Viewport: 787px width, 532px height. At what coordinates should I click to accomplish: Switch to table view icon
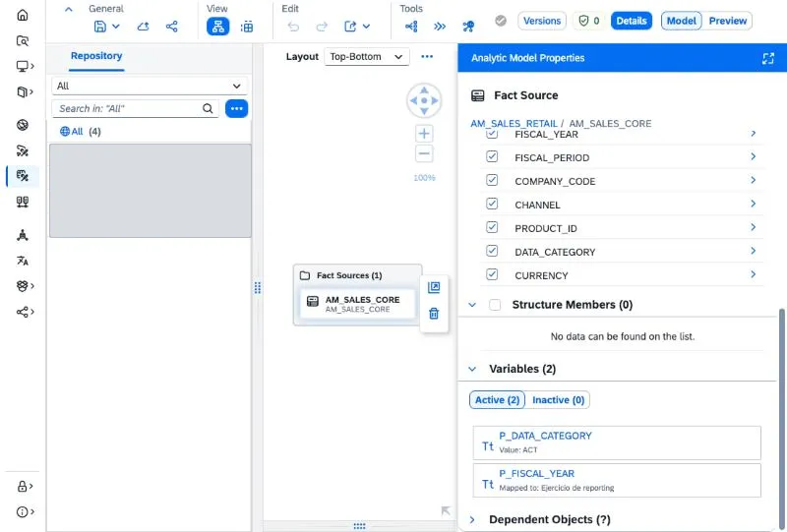click(247, 27)
